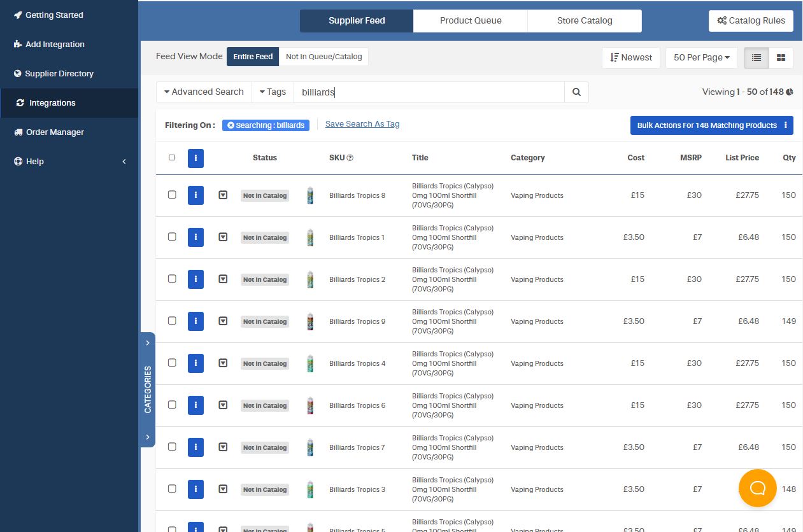Expand row details for Billiards Tropics 8

coord(223,195)
